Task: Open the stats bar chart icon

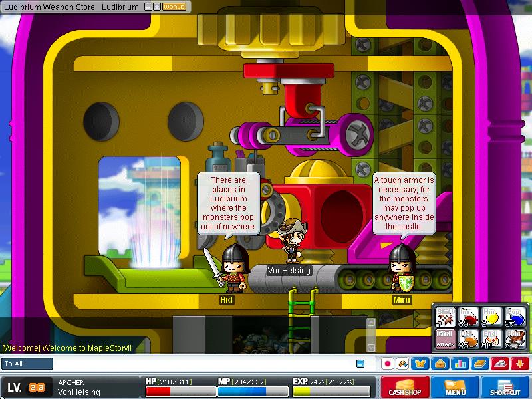Action: tap(460, 364)
